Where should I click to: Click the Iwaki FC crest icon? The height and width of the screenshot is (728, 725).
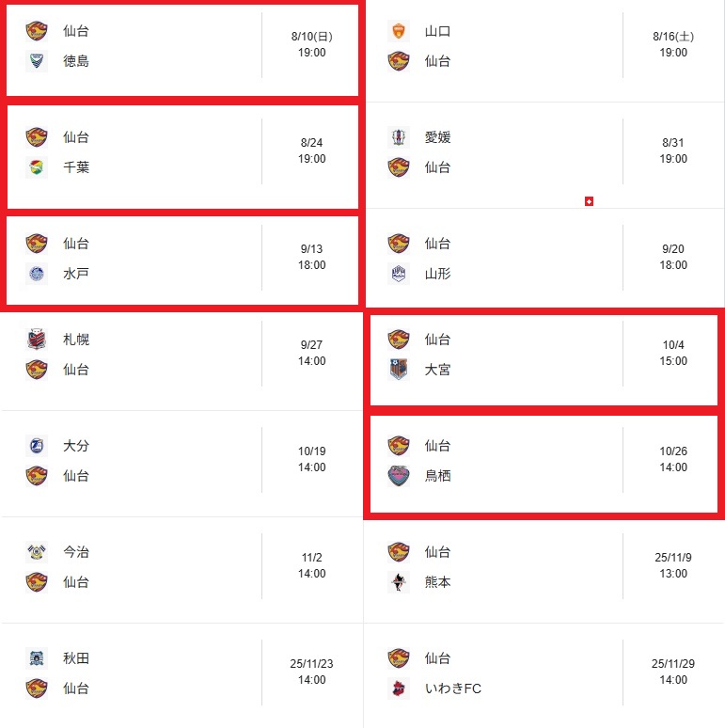399,688
